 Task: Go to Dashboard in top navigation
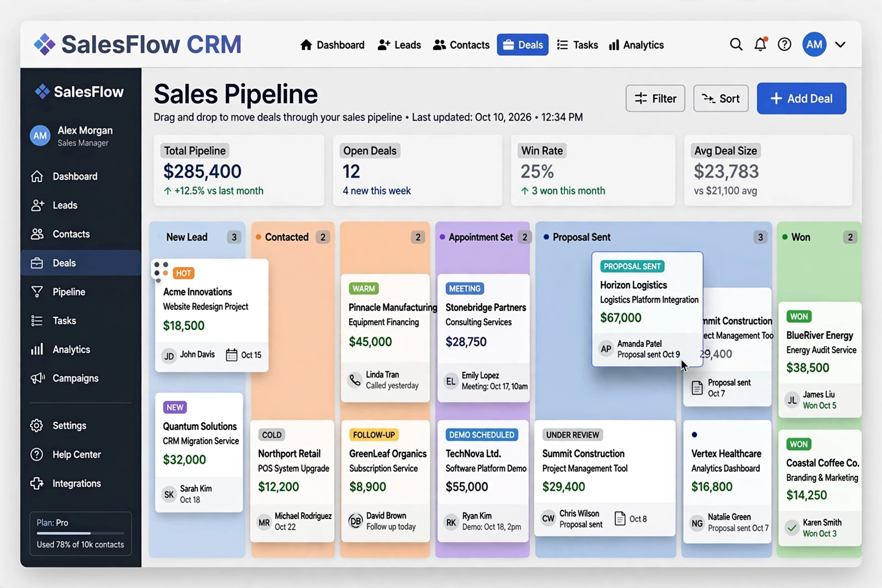tap(332, 45)
